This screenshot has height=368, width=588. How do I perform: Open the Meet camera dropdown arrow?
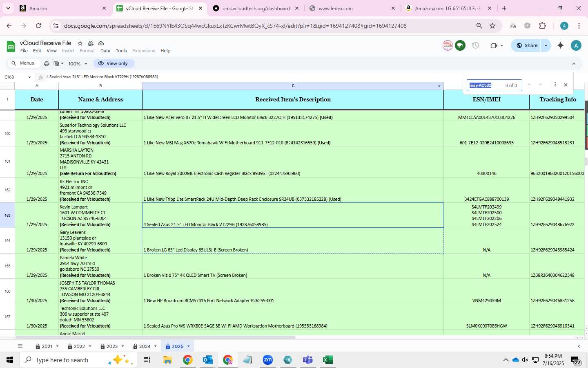coord(502,46)
